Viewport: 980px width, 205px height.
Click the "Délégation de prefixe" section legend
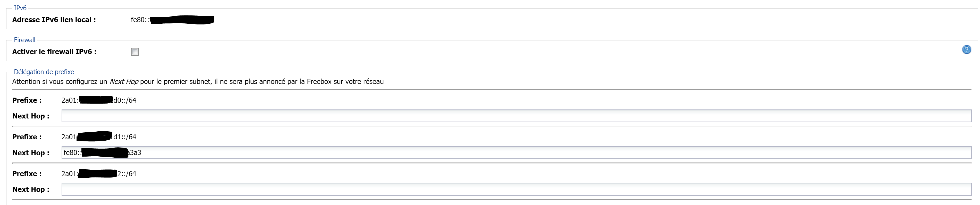click(x=44, y=72)
